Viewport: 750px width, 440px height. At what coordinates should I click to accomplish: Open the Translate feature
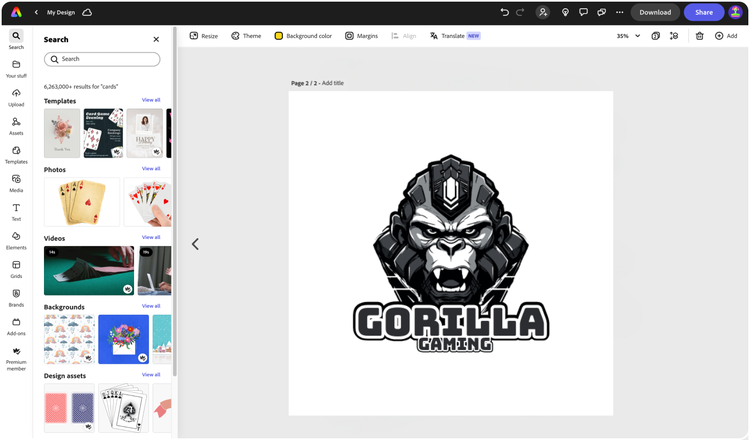455,36
